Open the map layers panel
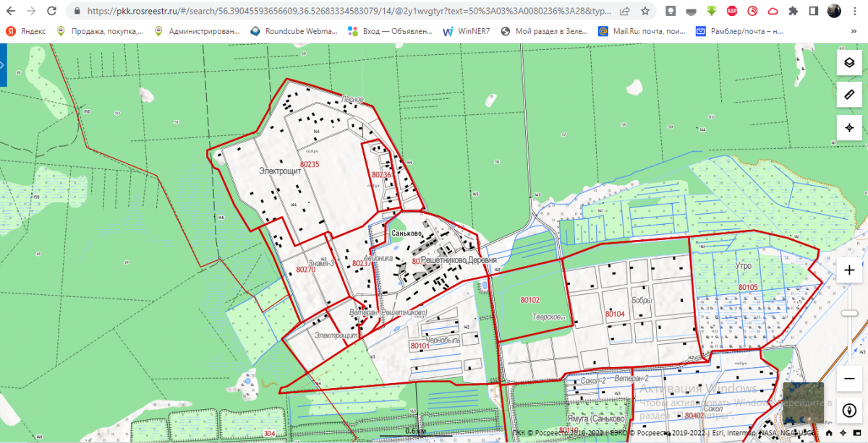 click(849, 63)
